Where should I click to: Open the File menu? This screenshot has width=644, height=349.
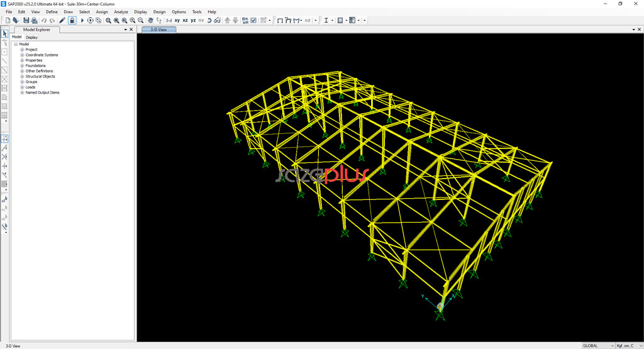9,12
